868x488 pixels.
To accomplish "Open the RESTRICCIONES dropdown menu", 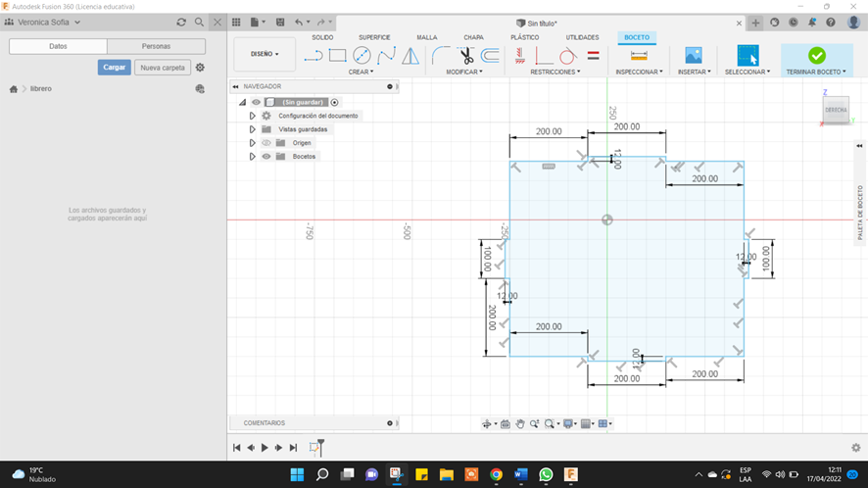I will (555, 72).
